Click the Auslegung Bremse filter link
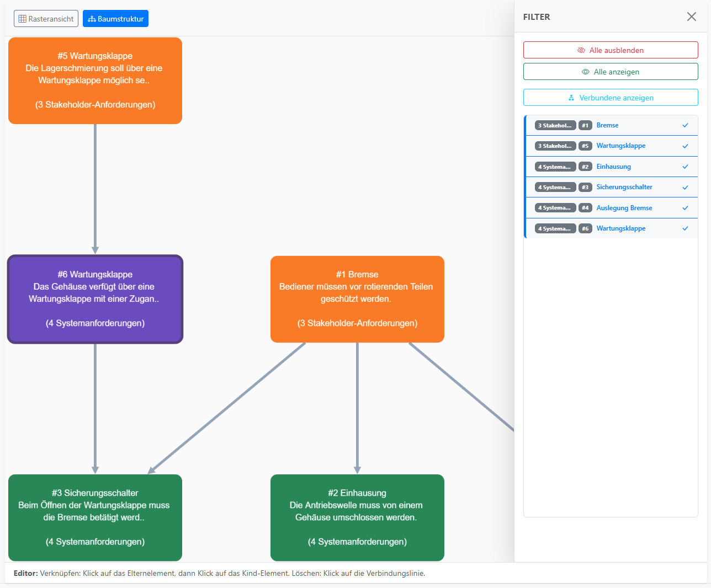The image size is (711, 588). tap(624, 208)
